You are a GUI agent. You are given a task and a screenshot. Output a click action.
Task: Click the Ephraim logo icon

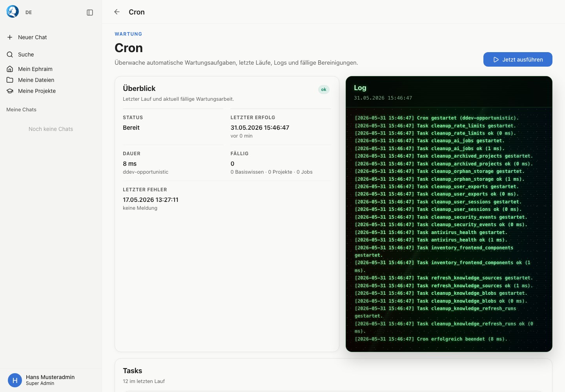click(13, 12)
